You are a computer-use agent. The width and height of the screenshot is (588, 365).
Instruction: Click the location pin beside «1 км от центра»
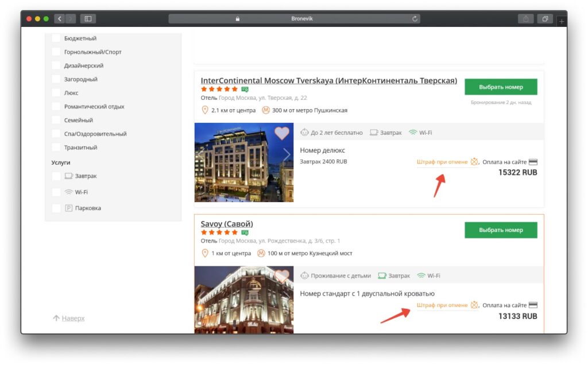click(x=205, y=253)
